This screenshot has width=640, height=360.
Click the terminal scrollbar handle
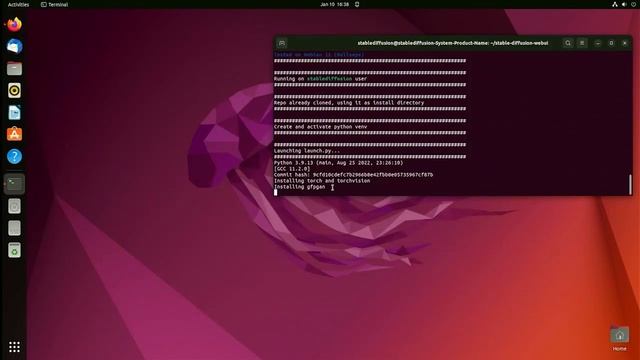pyautogui.click(x=630, y=184)
